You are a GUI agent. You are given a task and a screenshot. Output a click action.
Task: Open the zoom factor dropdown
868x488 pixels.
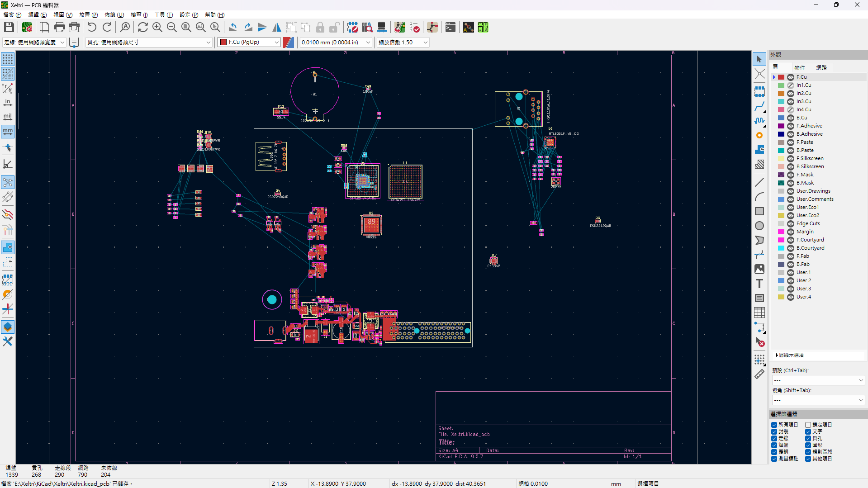[x=403, y=42]
